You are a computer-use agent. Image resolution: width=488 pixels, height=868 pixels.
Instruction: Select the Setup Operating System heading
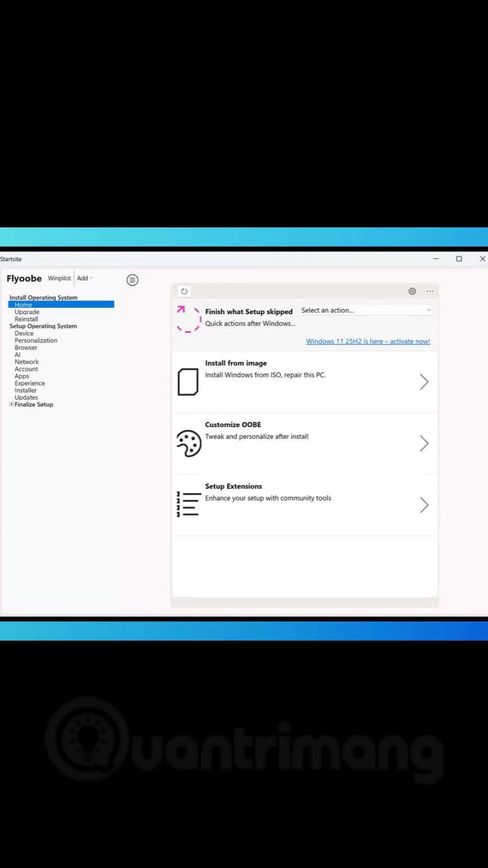click(x=43, y=326)
